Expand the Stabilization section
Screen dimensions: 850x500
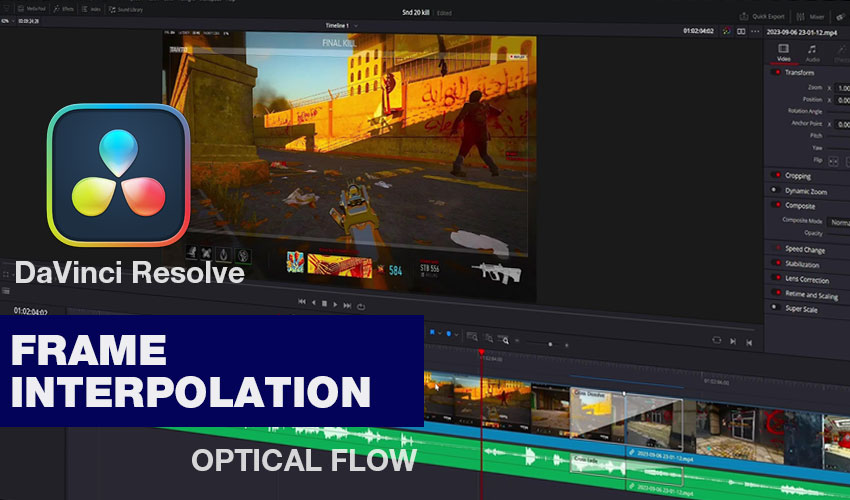[x=802, y=264]
